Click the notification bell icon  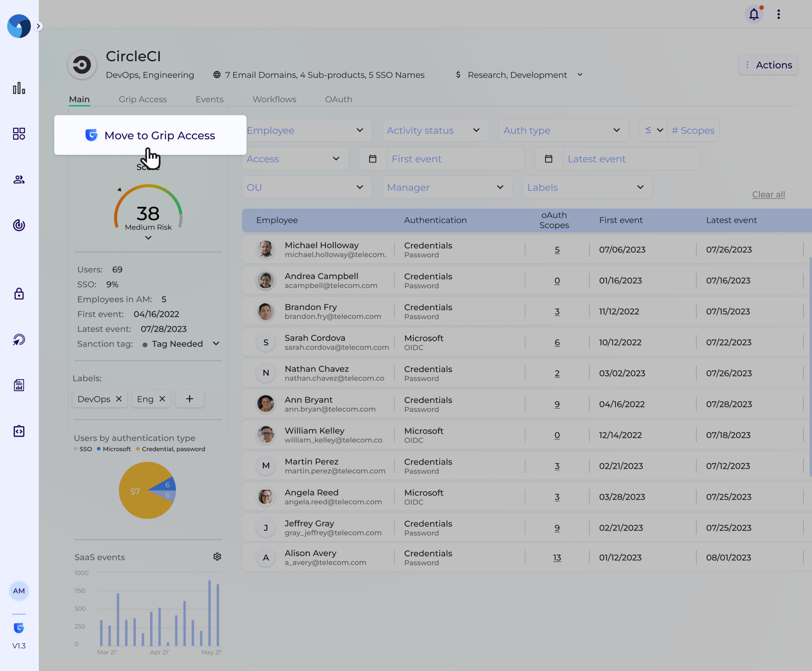754,15
